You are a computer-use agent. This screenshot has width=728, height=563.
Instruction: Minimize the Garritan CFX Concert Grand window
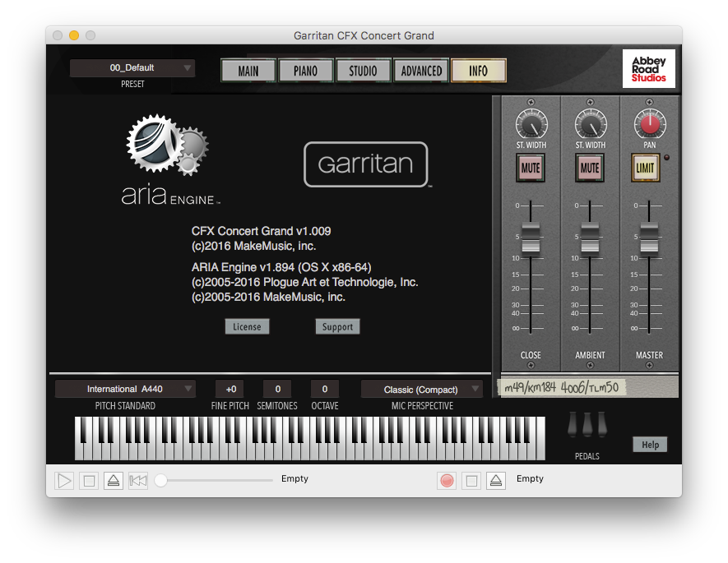[74, 35]
